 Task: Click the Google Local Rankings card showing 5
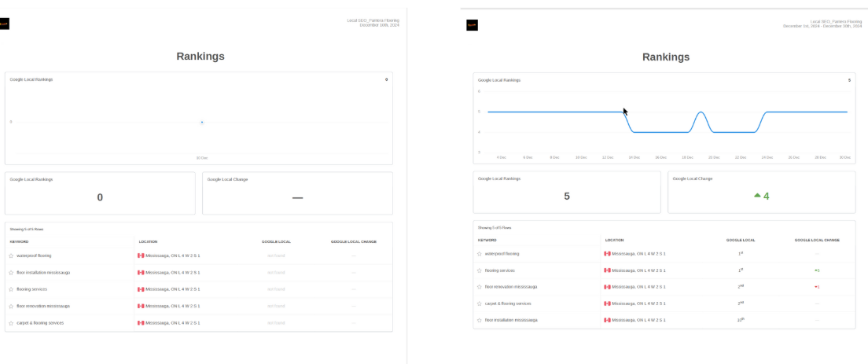(x=566, y=192)
